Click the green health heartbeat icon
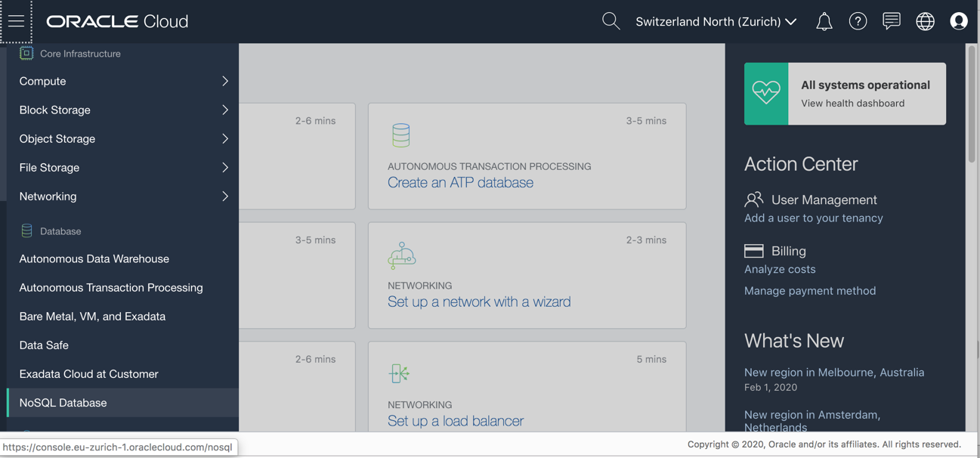The height and width of the screenshot is (458, 980). (x=766, y=94)
